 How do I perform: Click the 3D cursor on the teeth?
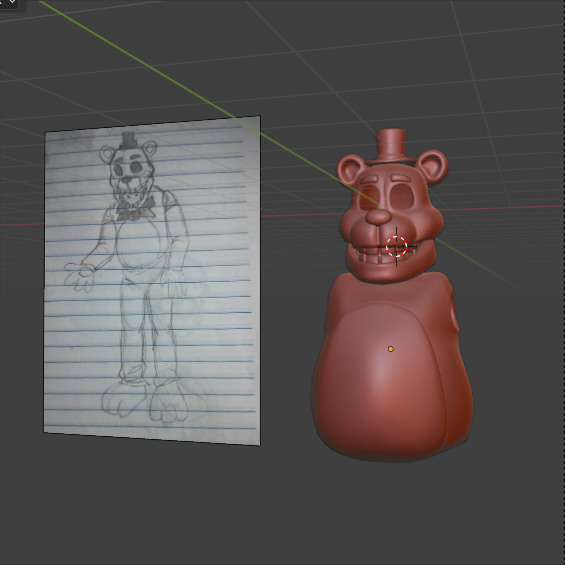pyautogui.click(x=396, y=246)
